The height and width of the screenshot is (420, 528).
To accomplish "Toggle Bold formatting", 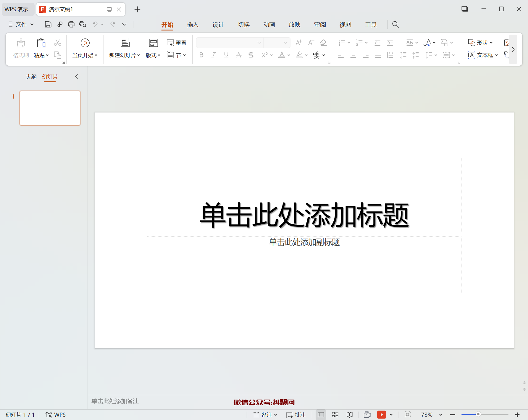I will click(x=201, y=55).
